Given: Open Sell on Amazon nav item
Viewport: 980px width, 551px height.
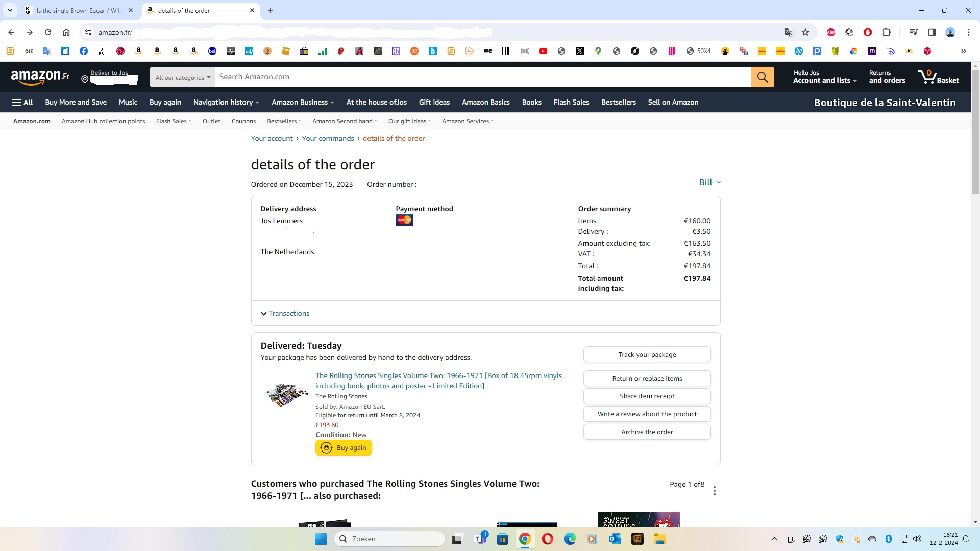Looking at the screenshot, I should click(673, 103).
